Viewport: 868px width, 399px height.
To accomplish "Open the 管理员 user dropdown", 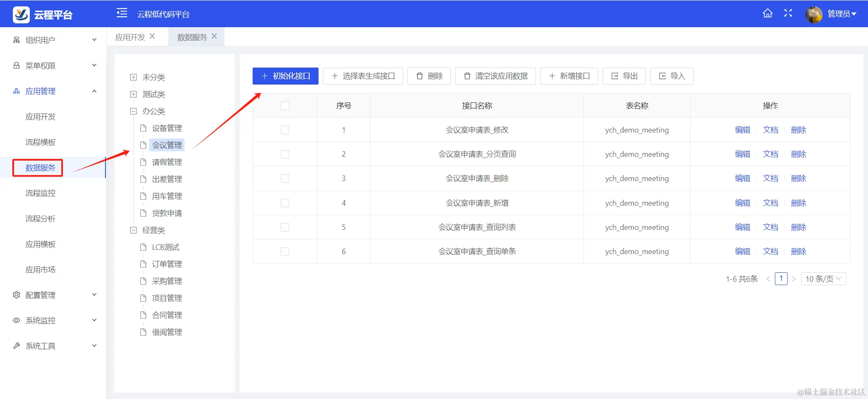I will click(841, 13).
